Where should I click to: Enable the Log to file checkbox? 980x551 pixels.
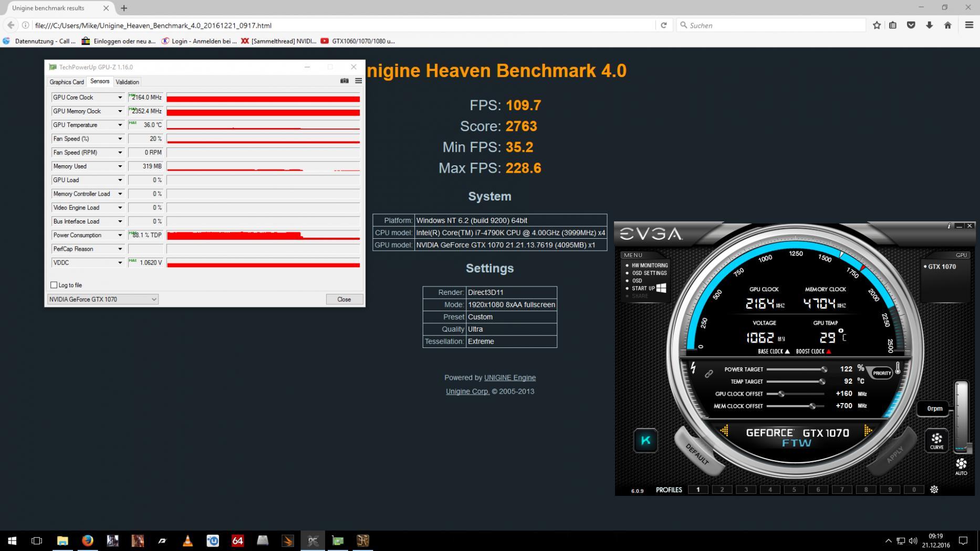click(54, 285)
